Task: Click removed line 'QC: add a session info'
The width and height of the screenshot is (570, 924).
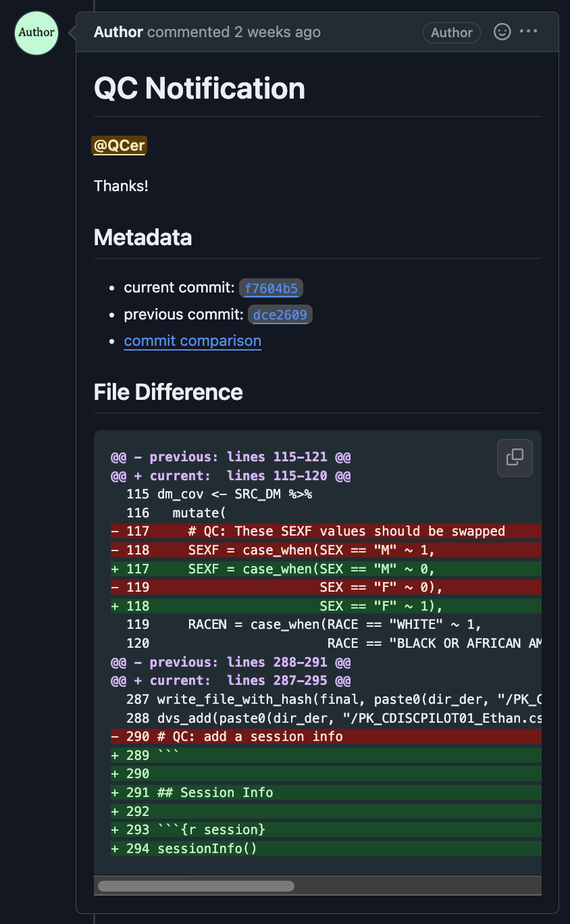Action: (326, 736)
